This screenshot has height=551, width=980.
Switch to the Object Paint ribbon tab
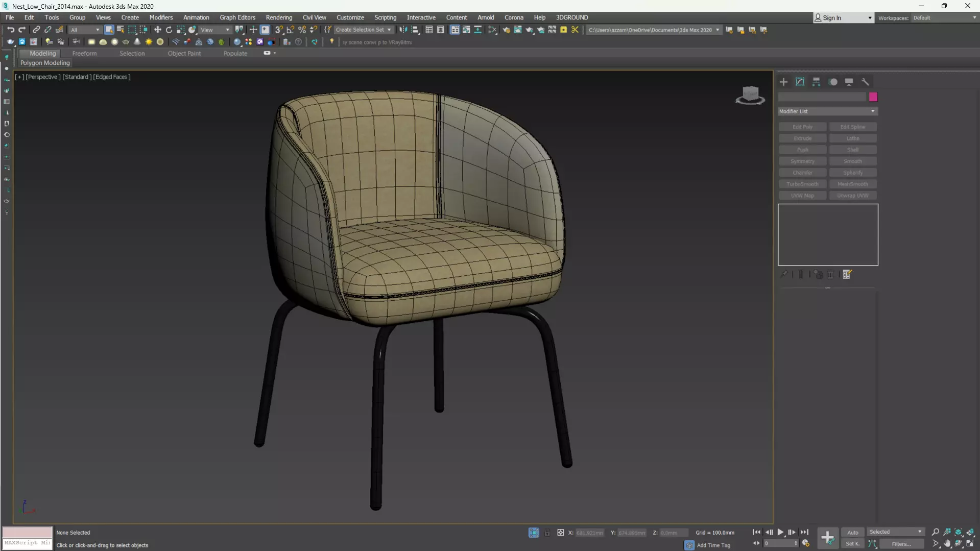tap(184, 53)
